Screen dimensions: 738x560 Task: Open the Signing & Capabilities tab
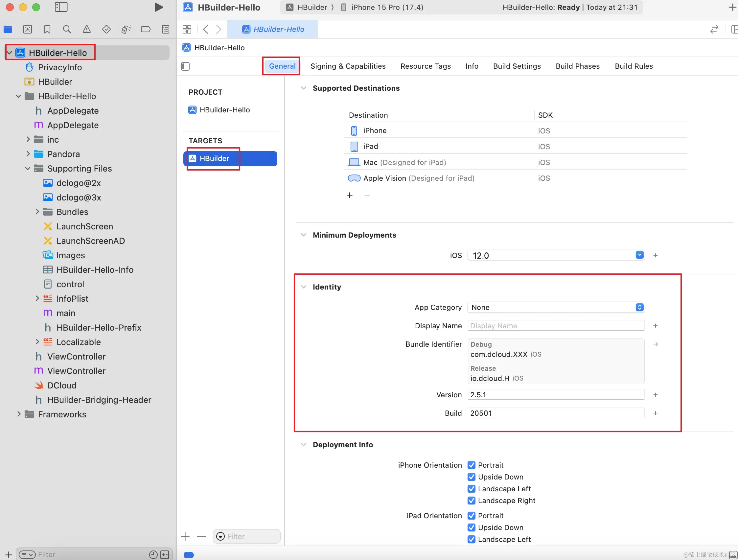[348, 66]
